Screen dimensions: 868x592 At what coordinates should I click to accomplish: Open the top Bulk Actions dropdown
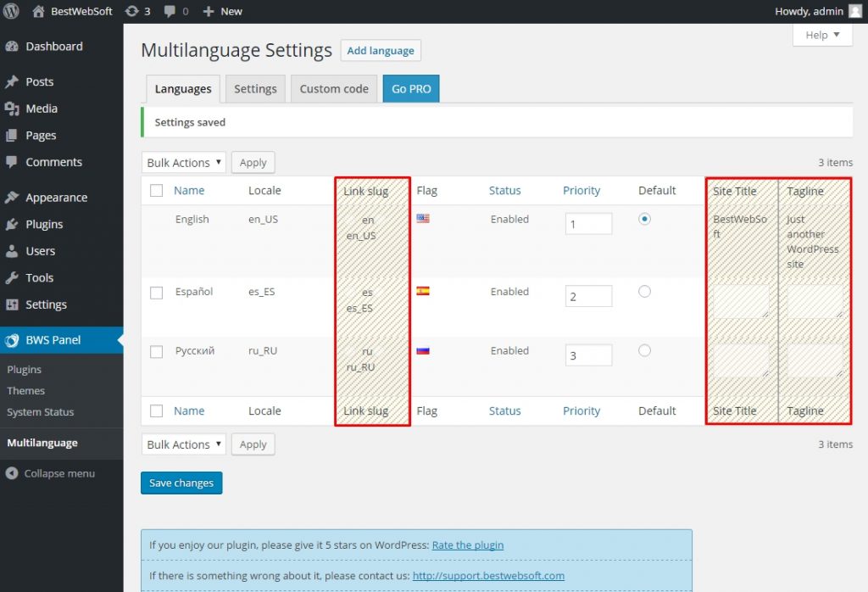point(183,162)
